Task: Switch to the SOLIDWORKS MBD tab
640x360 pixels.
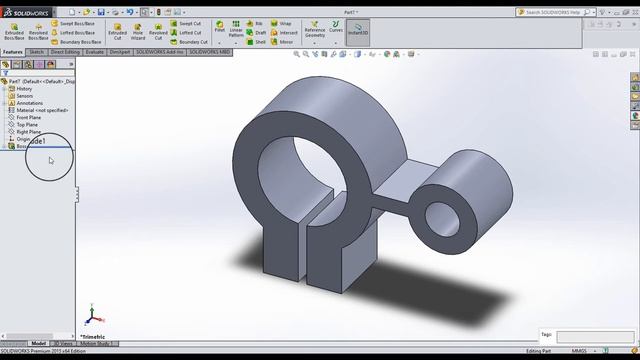Action: tap(210, 52)
